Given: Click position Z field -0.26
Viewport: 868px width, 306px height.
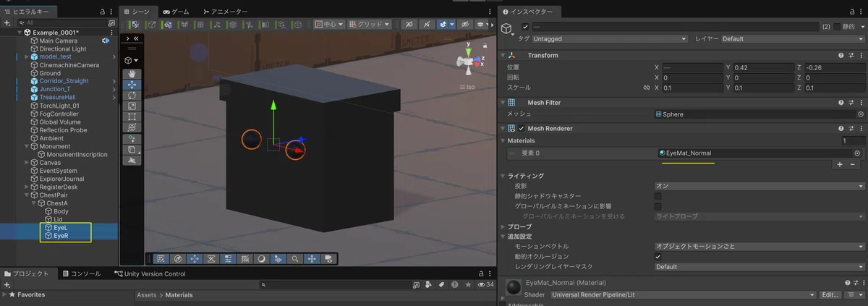Looking at the screenshot, I should 835,67.
